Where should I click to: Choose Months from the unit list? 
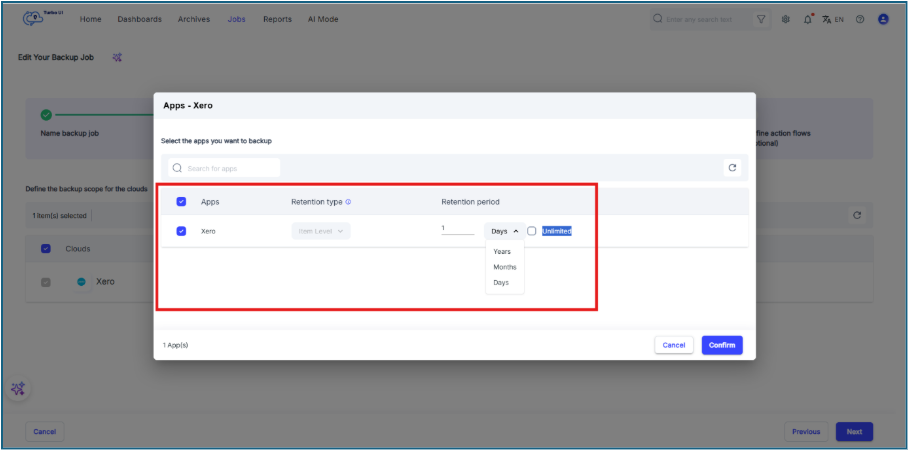(504, 267)
